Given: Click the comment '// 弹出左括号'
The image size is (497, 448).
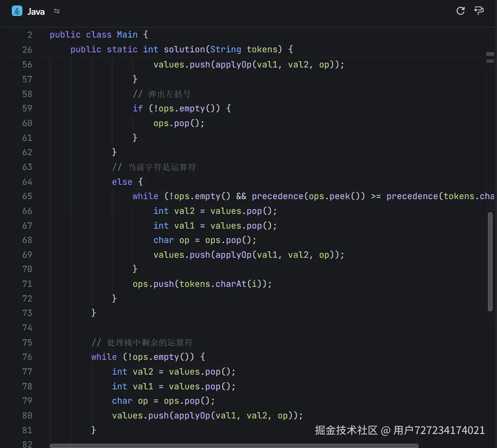Looking at the screenshot, I should click(161, 94).
